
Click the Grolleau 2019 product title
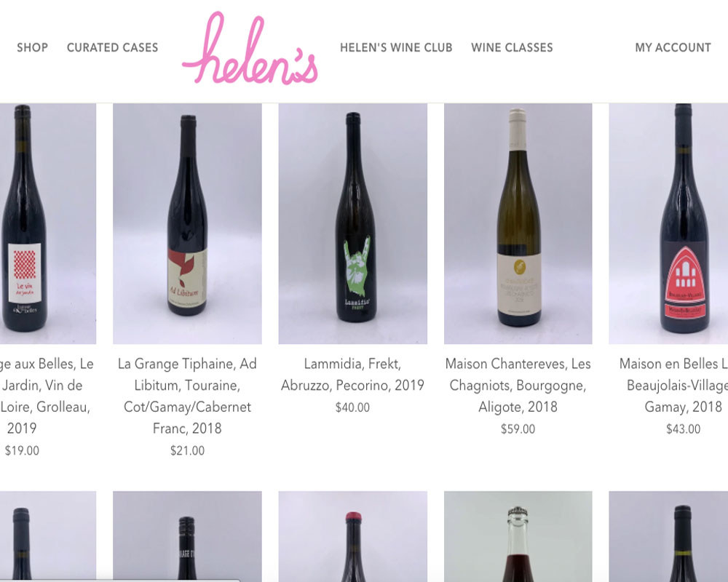coord(47,396)
